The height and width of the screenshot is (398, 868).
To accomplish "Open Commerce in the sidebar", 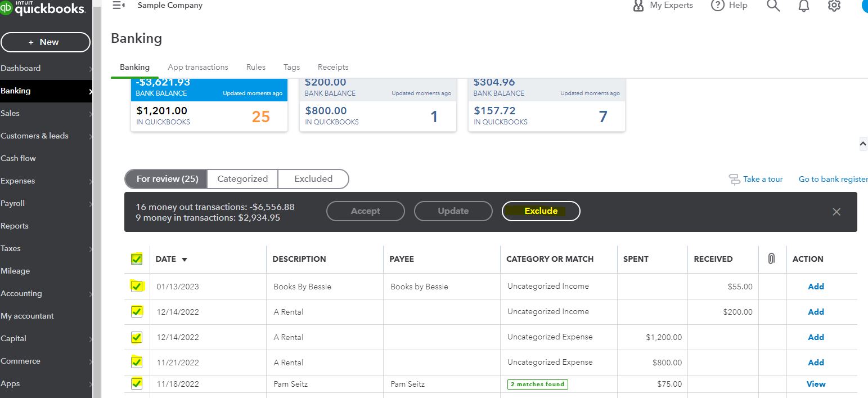I will [21, 361].
